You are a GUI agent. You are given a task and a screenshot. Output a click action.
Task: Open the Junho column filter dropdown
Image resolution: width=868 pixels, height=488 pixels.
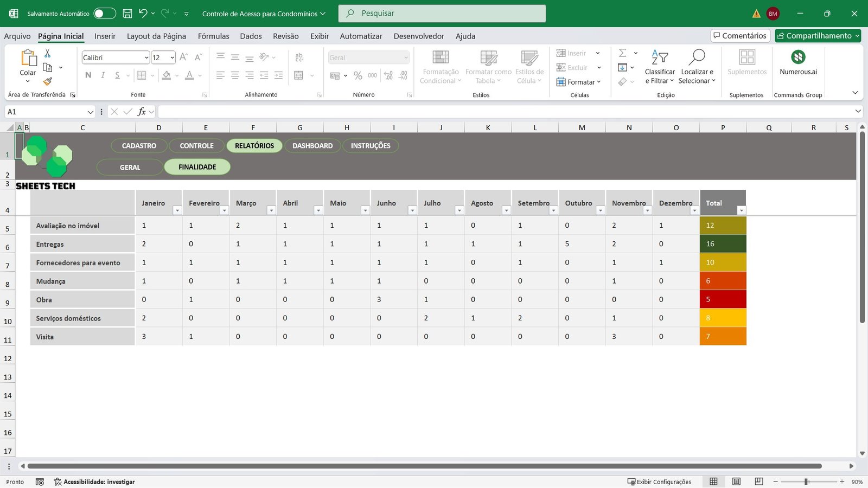pos(412,210)
